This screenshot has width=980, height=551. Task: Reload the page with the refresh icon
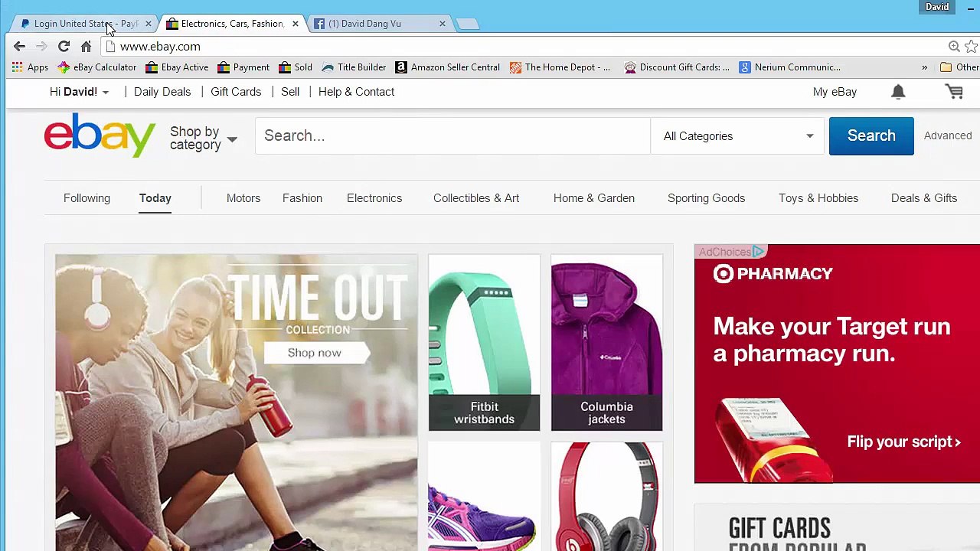64,47
